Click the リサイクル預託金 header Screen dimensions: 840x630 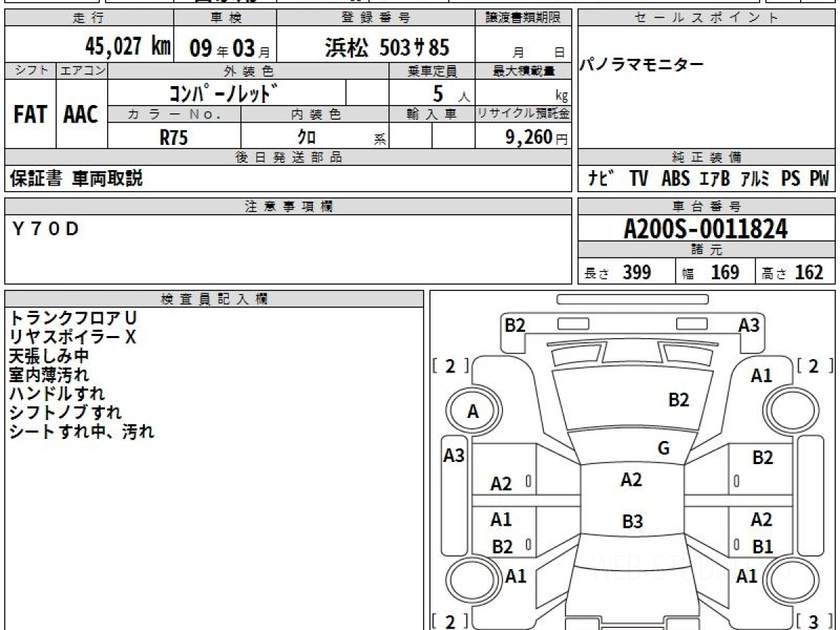[x=524, y=114]
